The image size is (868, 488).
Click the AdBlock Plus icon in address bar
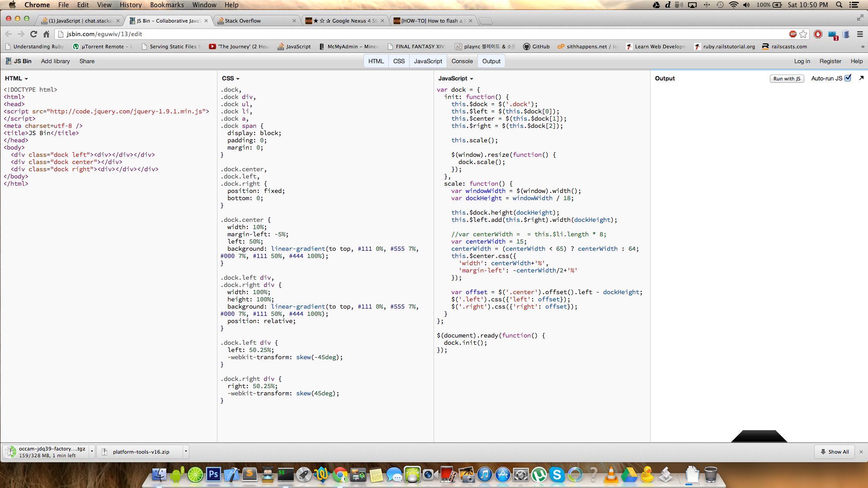tap(793, 34)
